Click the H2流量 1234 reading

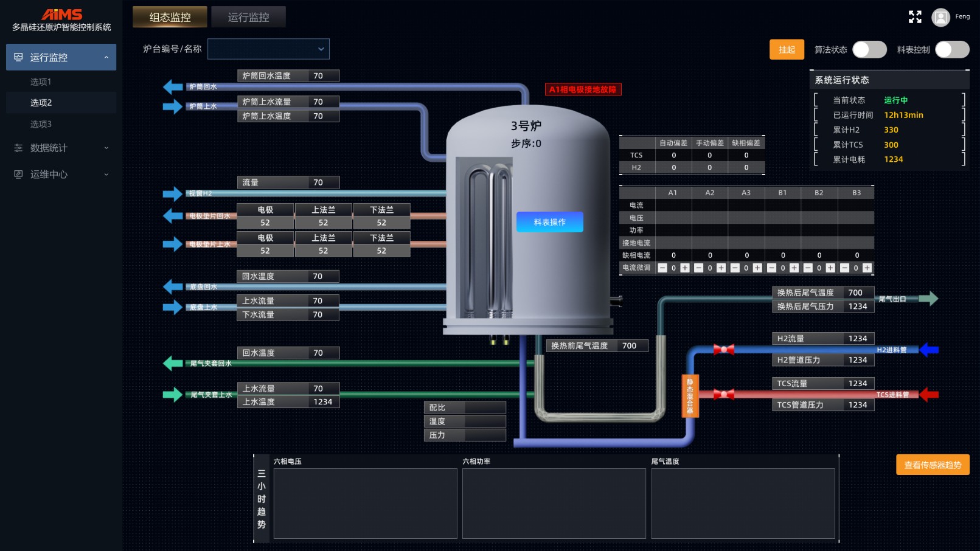coord(823,338)
